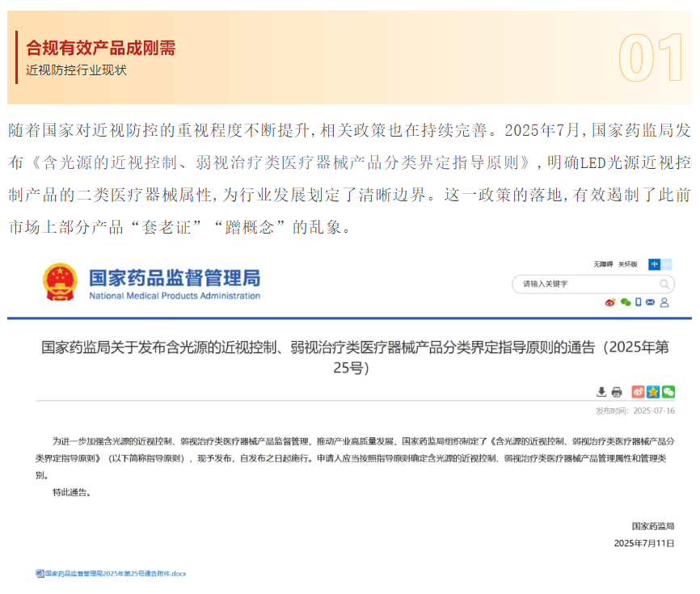Enable 关怀版 care version
700x594 pixels.
click(x=628, y=264)
